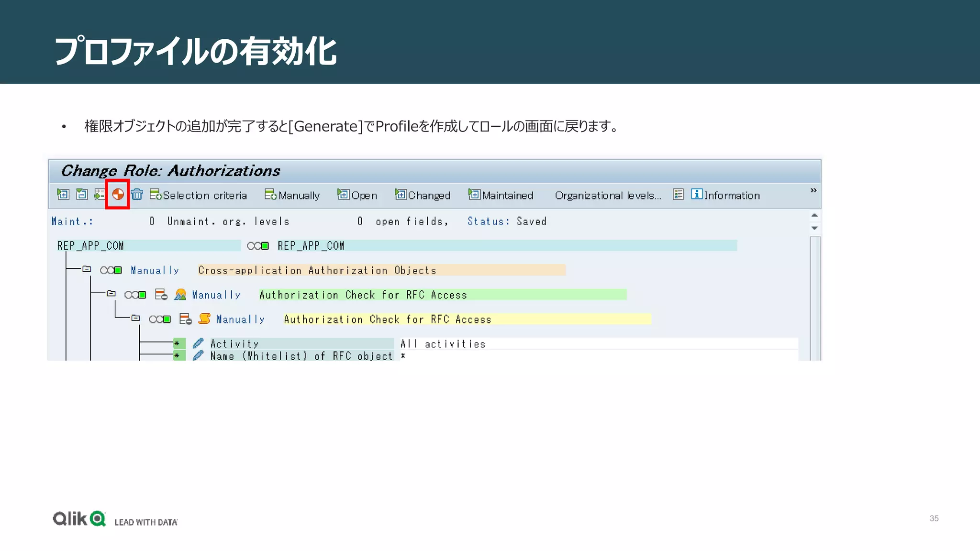Click the green arrow next to Generate
This screenshot has width=980, height=551.
click(99, 194)
